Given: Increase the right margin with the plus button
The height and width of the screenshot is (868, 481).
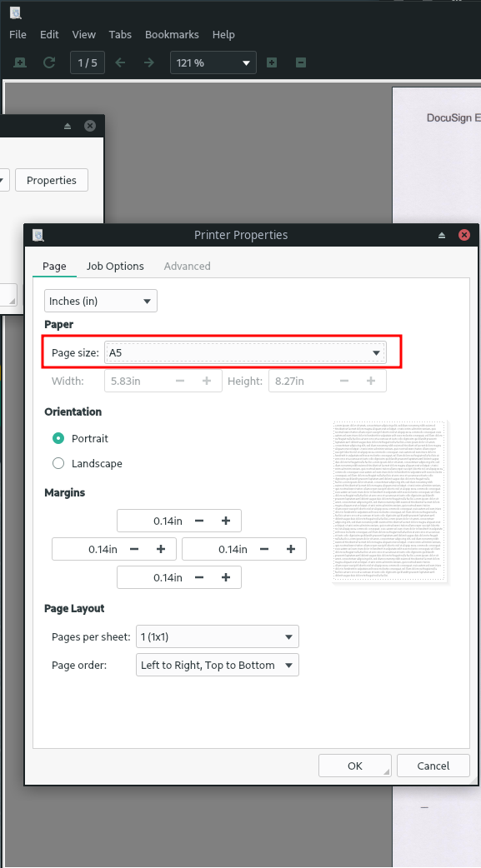Looking at the screenshot, I should coord(291,549).
